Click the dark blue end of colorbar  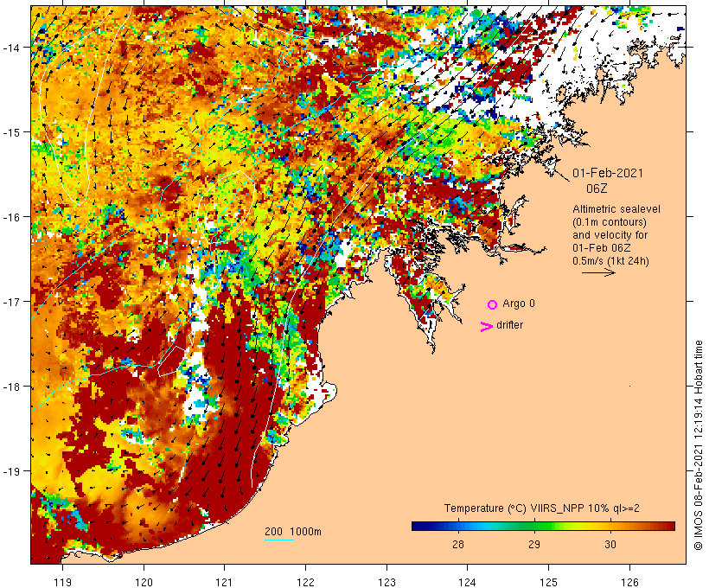point(418,526)
